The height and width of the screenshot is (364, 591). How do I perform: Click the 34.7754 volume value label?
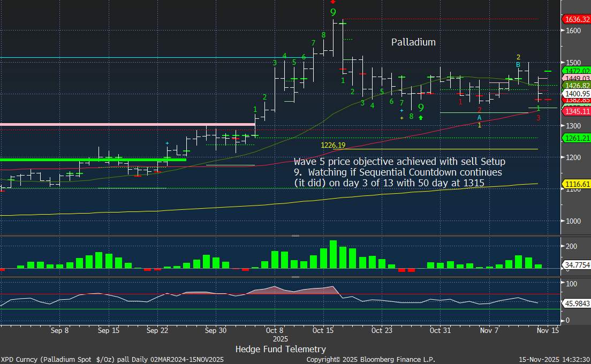coord(575,265)
